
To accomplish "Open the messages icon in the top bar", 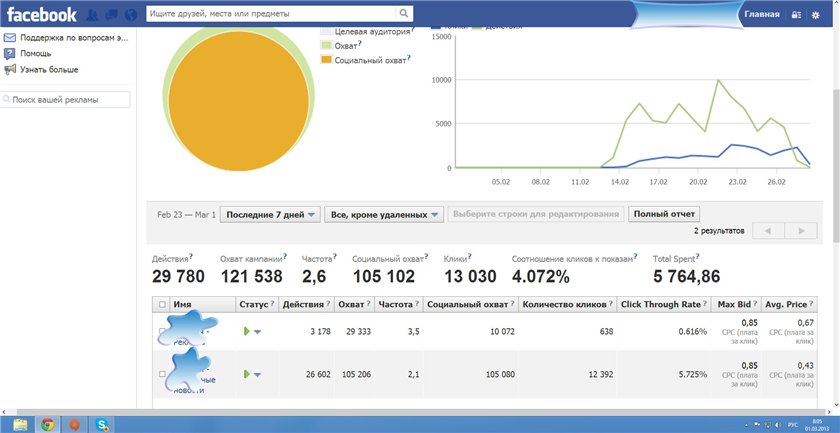I will 110,15.
